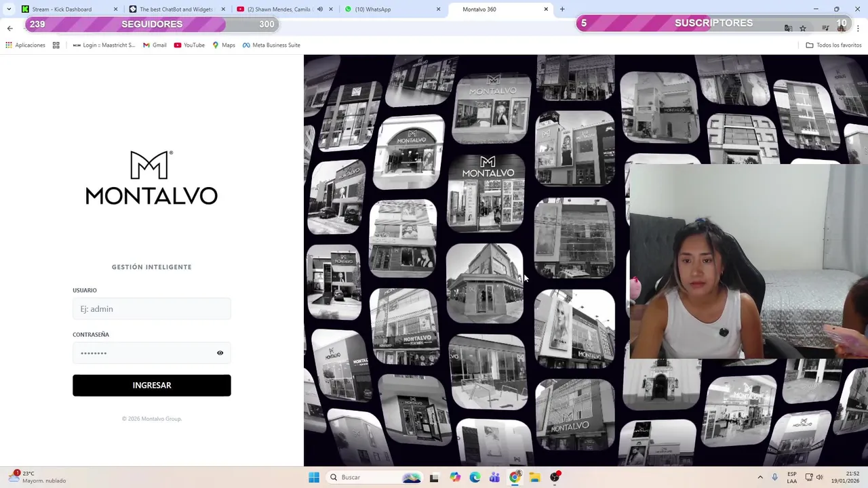Screen dimensions: 868x488
Task: Click the INGRESAR login button
Action: tap(152, 385)
